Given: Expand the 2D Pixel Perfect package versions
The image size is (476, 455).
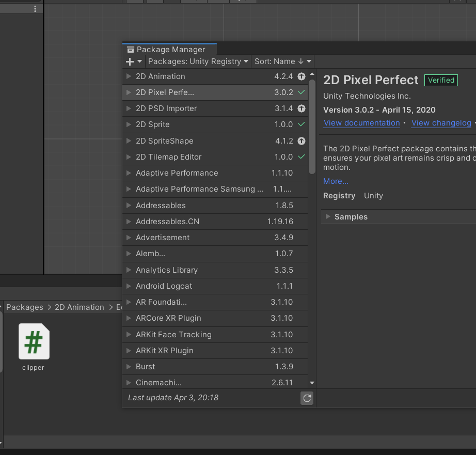Looking at the screenshot, I should pyautogui.click(x=129, y=92).
